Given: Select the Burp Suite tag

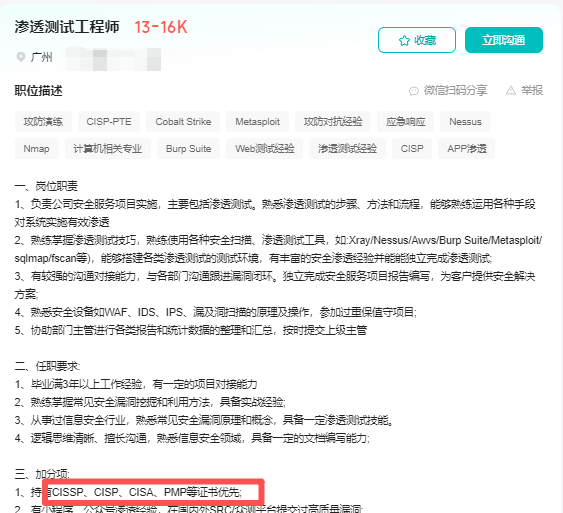Looking at the screenshot, I should point(189,149).
